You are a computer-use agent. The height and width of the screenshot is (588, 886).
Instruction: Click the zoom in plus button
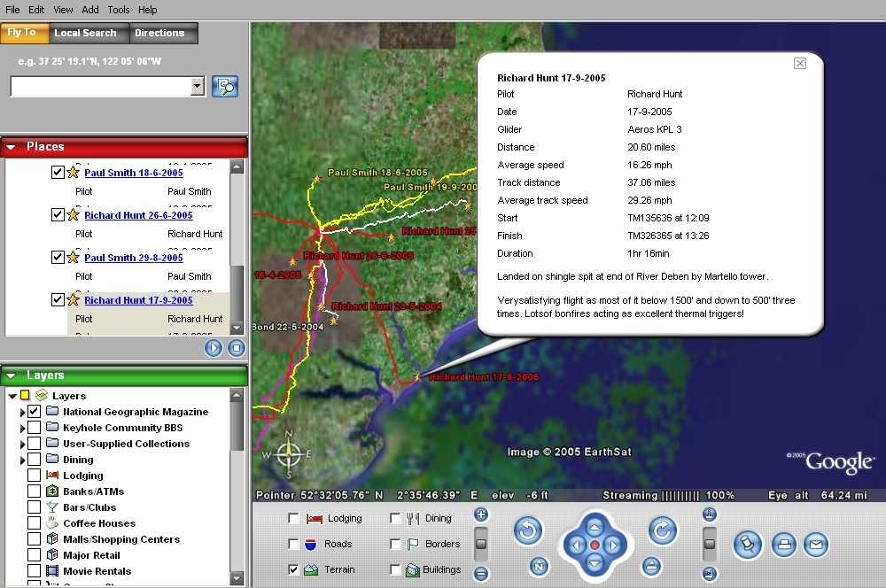(481, 514)
